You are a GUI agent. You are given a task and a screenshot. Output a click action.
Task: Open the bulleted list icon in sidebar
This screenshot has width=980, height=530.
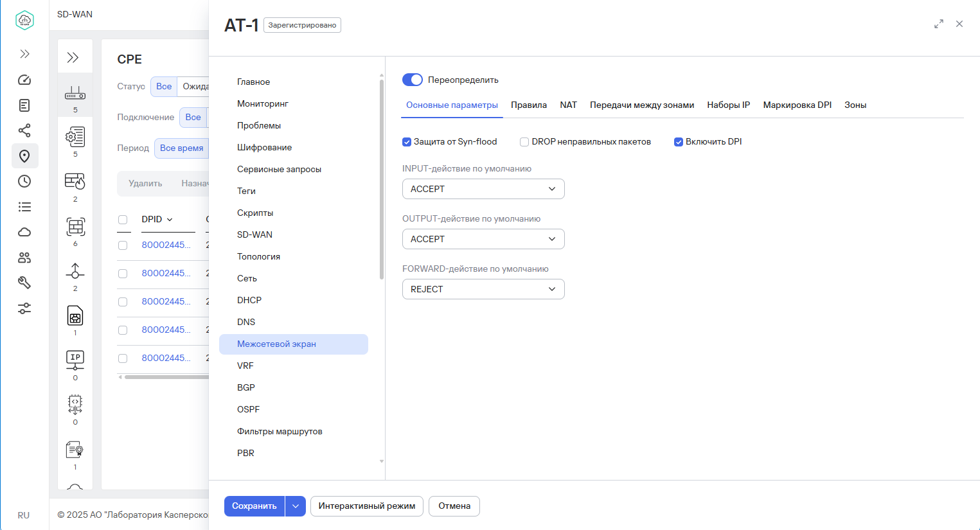point(24,207)
